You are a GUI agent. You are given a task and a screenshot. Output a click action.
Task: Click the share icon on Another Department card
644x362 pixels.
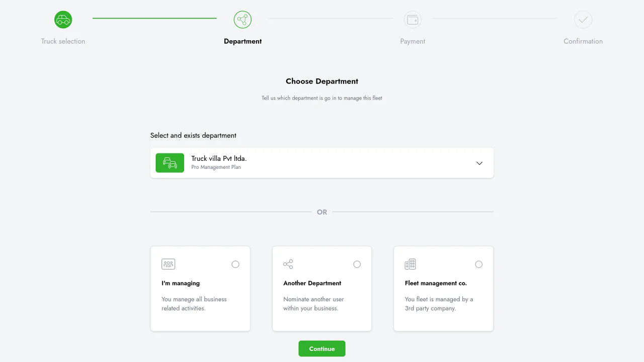288,264
